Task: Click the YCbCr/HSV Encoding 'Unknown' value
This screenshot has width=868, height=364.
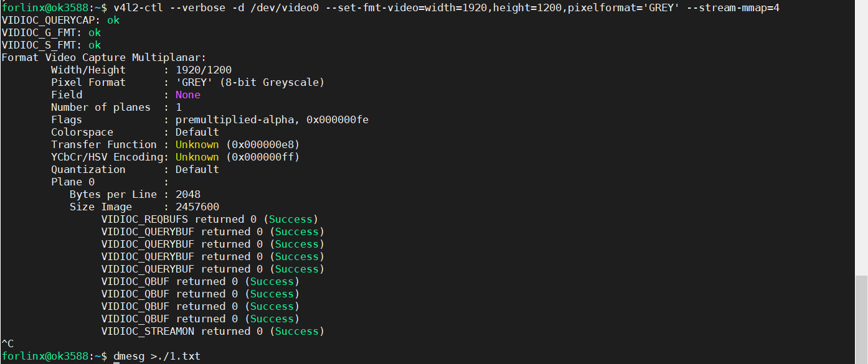Action: coord(197,157)
